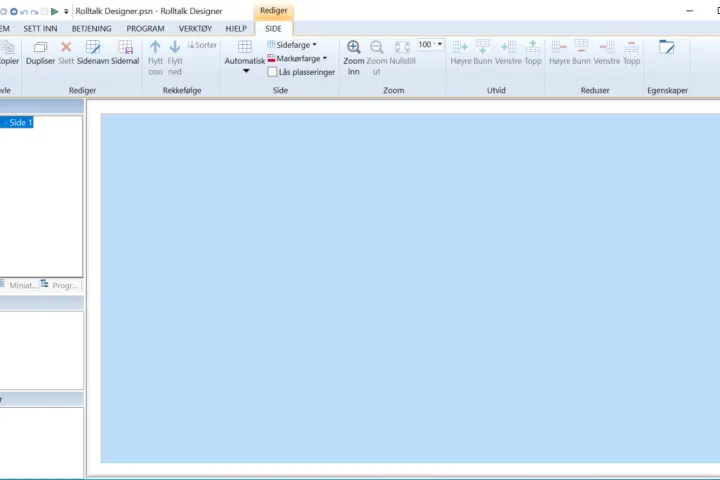Click Nullstill zoom reset icon

click(402, 48)
